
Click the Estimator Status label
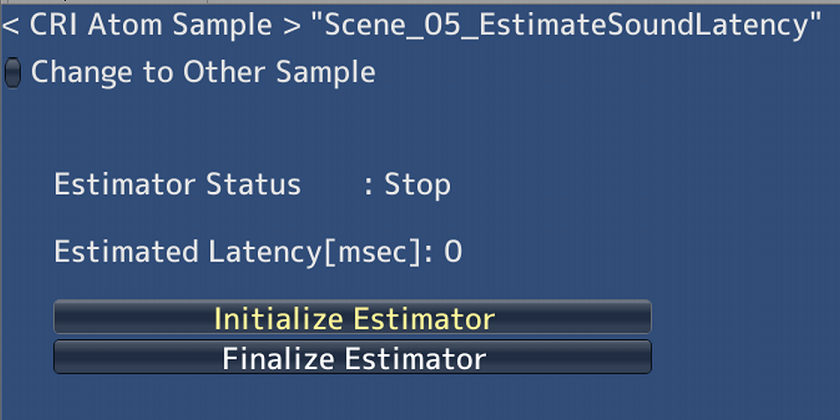pyautogui.click(x=177, y=185)
